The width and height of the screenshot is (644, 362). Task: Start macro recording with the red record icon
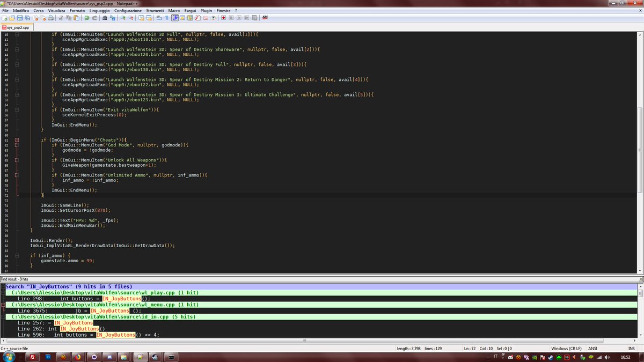click(x=222, y=17)
